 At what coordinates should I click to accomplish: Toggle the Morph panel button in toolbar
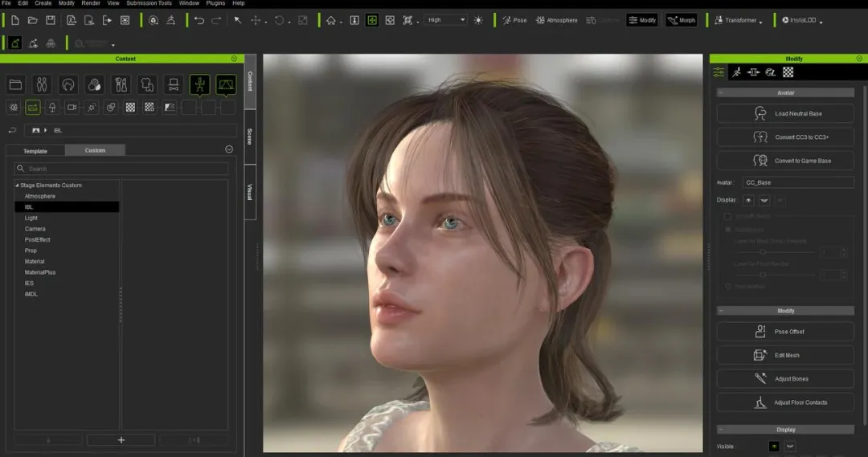[682, 20]
